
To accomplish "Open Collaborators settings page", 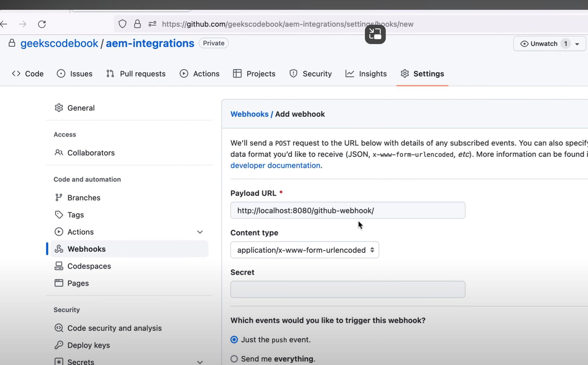I will 130,153.
